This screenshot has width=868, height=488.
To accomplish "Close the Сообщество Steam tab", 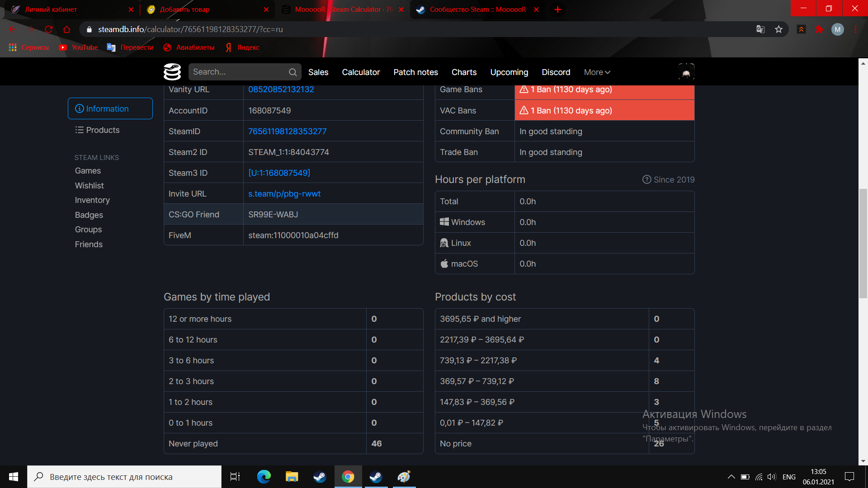I will tap(536, 9).
